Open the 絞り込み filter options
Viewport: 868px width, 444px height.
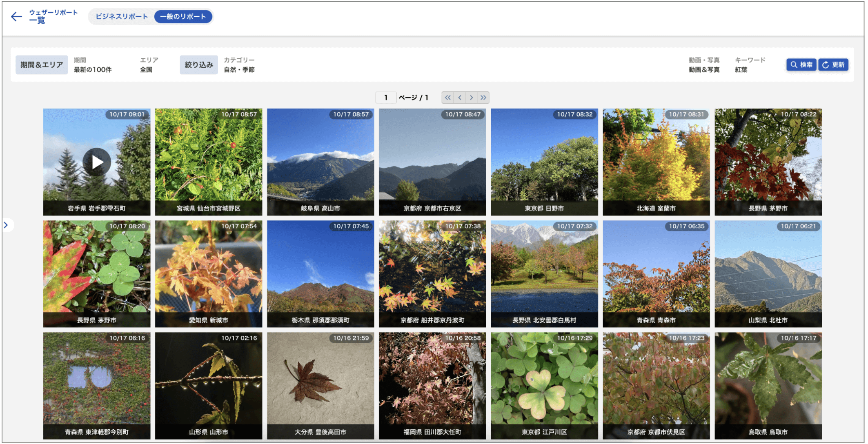(x=198, y=65)
